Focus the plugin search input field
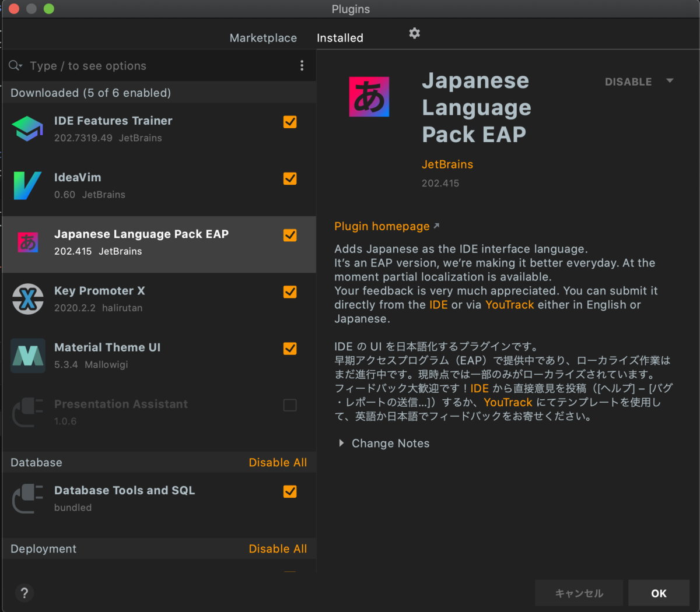Screen dimensions: 700x612 [x=160, y=66]
